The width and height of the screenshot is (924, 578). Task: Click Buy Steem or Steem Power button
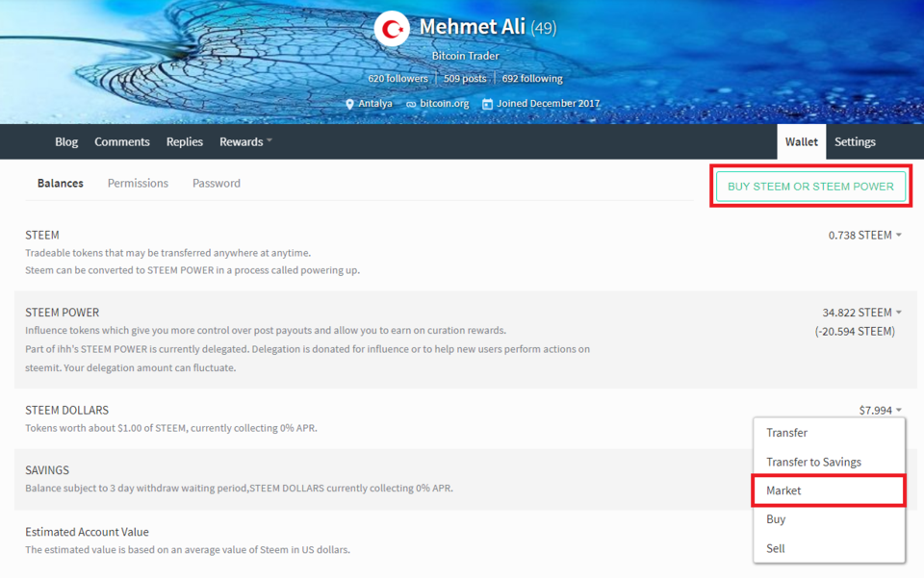tap(810, 187)
